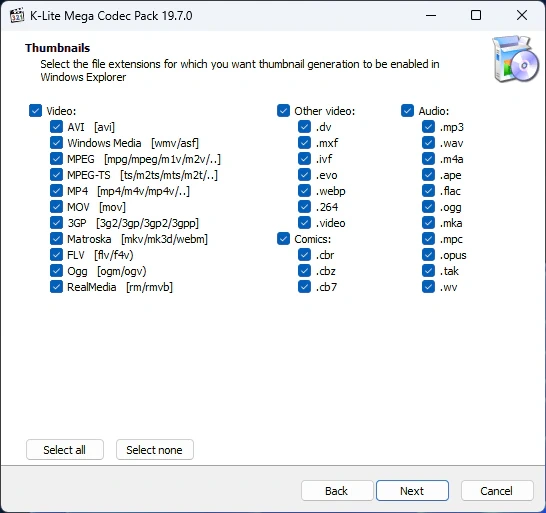
Task: Toggle the Matroska [mkv/mk3d/webm] checkbox
Action: pyautogui.click(x=56, y=239)
